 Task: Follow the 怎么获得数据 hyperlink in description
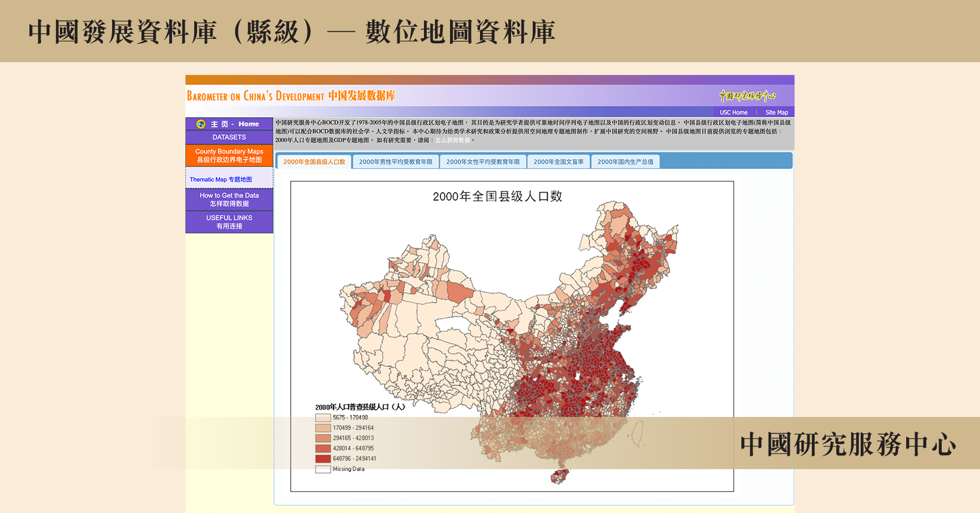[x=452, y=140]
